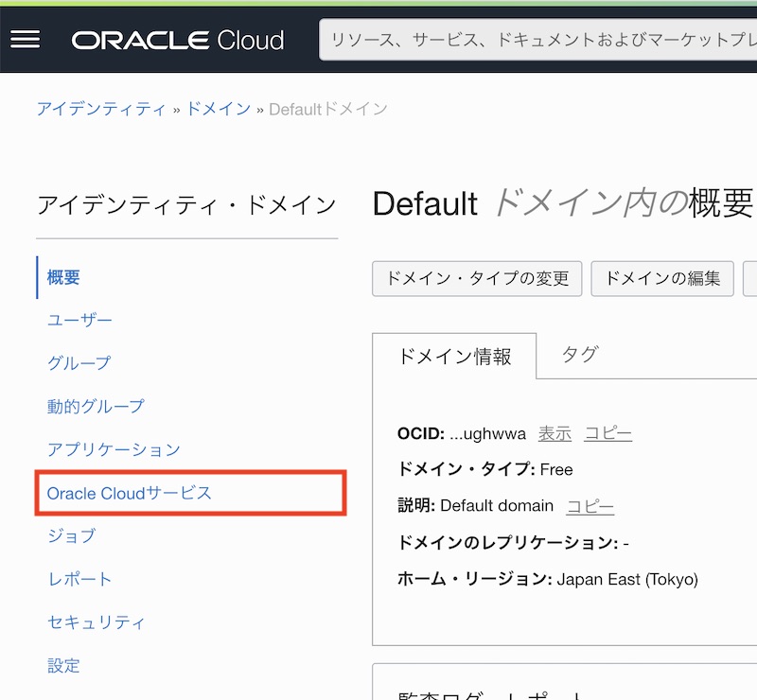757x700 pixels.
Task: Open ユーザー in the sidebar
Action: [79, 321]
